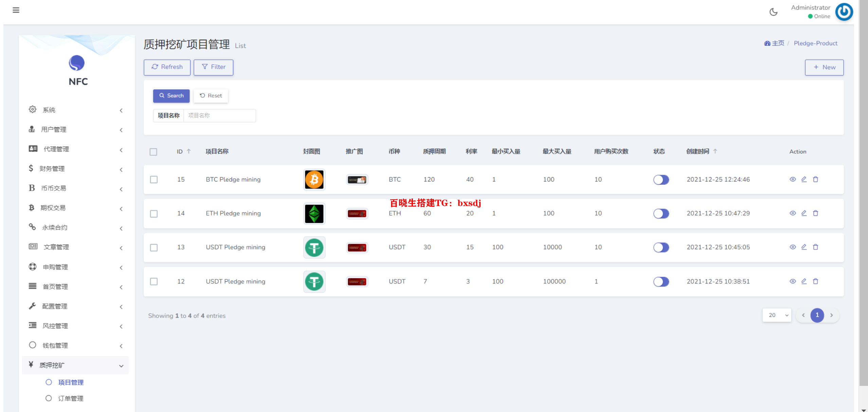Select 订单管理 submenu item
This screenshot has height=412, width=868.
(x=71, y=398)
